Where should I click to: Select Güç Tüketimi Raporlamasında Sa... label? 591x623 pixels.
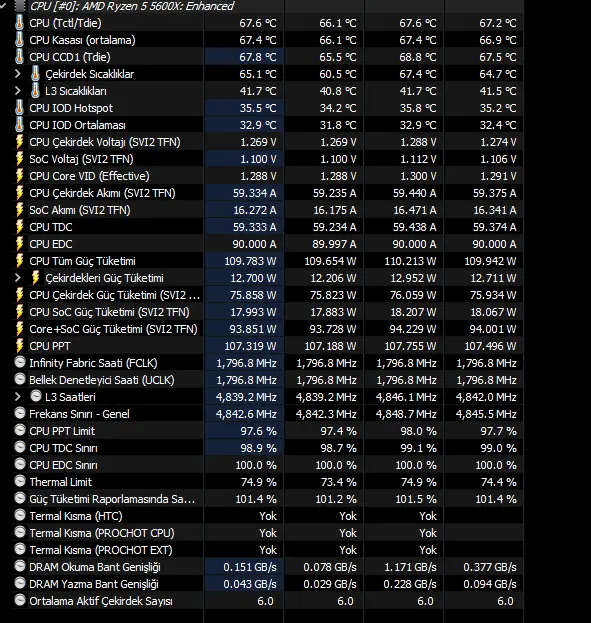[112, 499]
